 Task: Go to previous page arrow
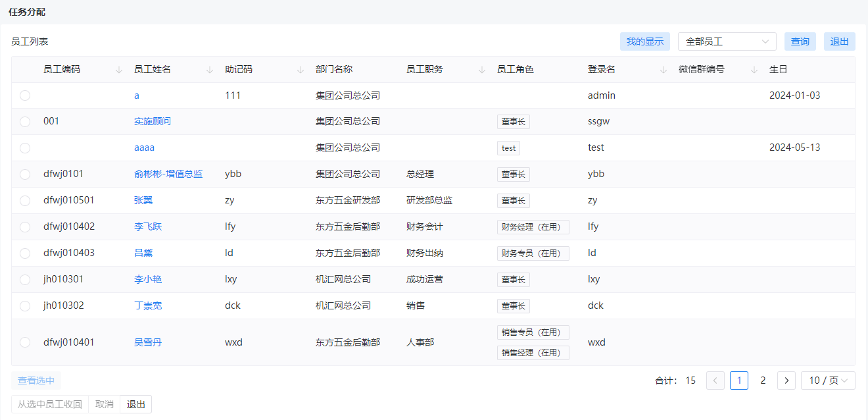715,381
